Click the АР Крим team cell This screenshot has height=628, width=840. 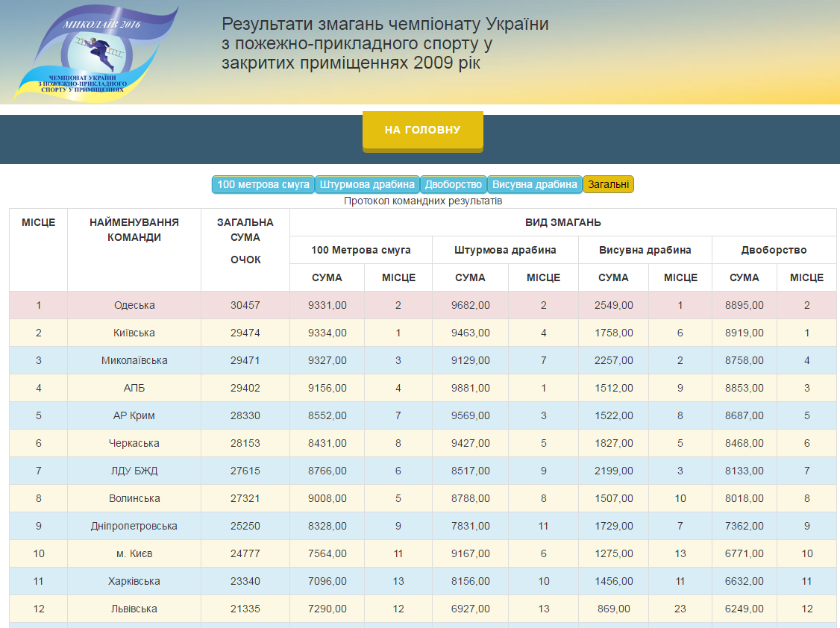pos(134,415)
